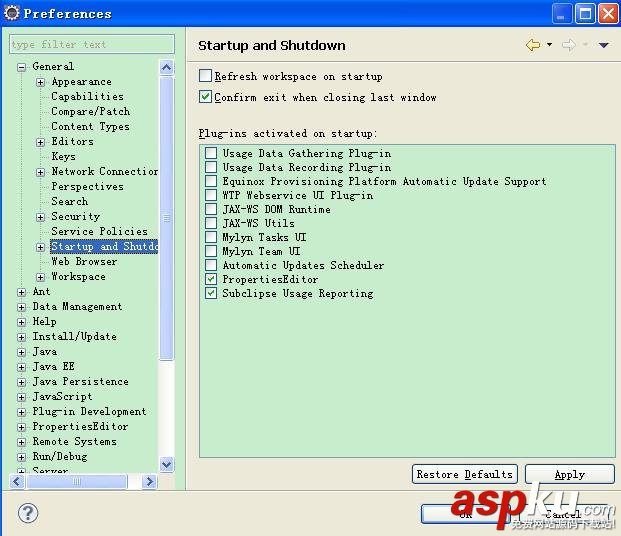Viewport: 621px width, 536px height.
Task: Open Service Policies preference page
Action: point(99,231)
